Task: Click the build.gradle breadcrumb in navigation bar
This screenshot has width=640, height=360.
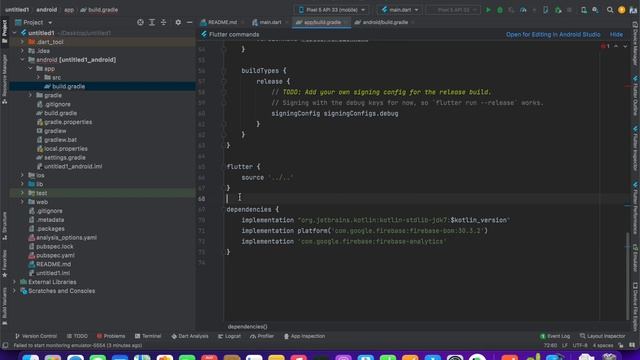Action: pyautogui.click(x=99, y=9)
